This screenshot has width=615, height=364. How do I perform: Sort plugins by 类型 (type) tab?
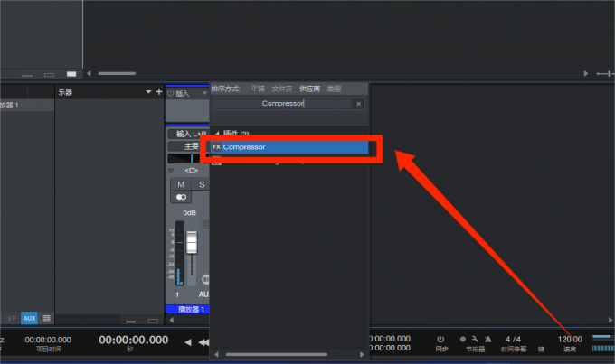tap(334, 89)
